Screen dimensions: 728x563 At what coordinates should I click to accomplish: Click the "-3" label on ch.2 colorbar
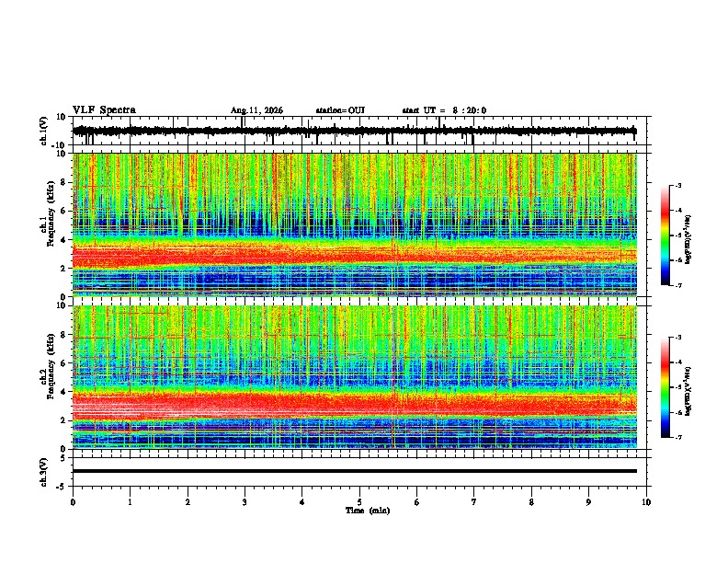(x=677, y=338)
